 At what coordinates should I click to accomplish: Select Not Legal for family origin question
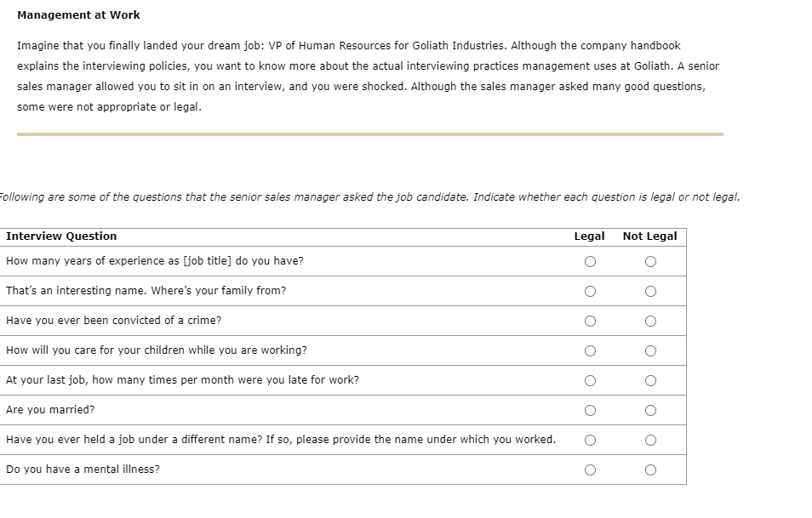[x=650, y=292]
